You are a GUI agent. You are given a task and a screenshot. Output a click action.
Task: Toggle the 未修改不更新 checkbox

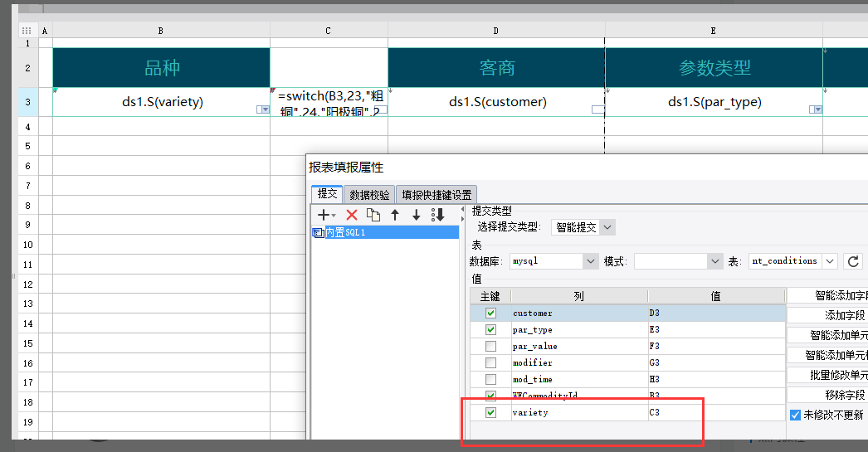tap(795, 415)
